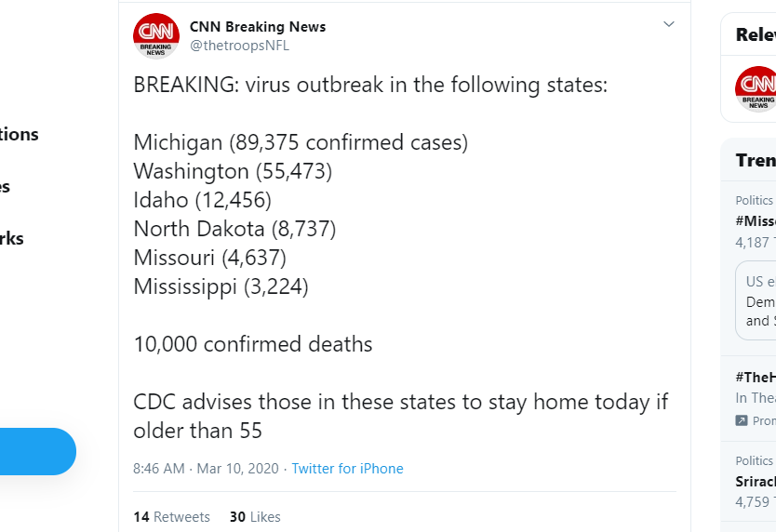Open the Twitter for iPhone source link

[347, 469]
